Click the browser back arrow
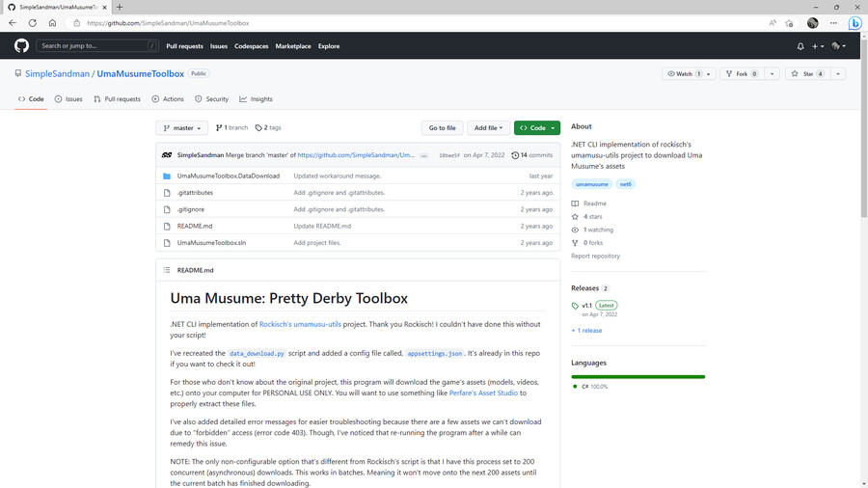The width and height of the screenshot is (868, 488). coord(13,23)
